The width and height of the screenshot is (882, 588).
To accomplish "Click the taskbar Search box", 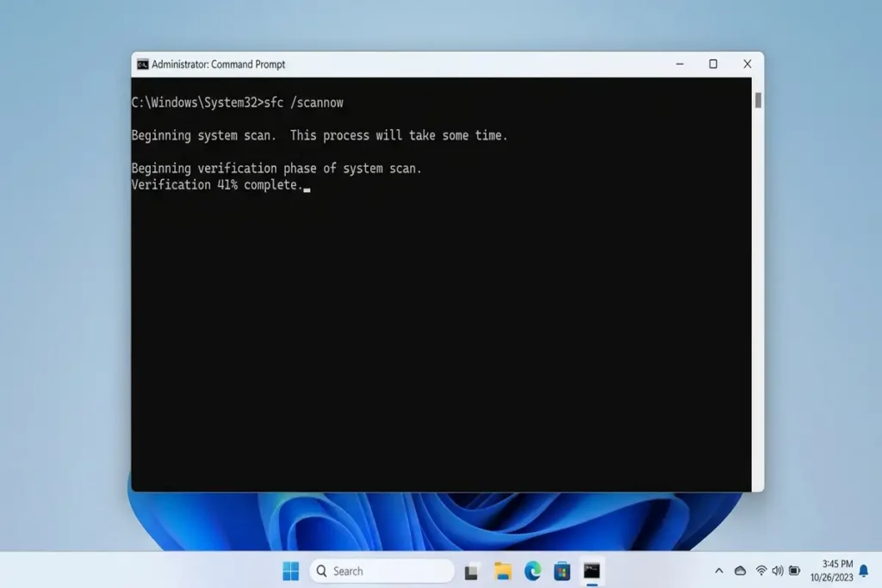I will 382,571.
